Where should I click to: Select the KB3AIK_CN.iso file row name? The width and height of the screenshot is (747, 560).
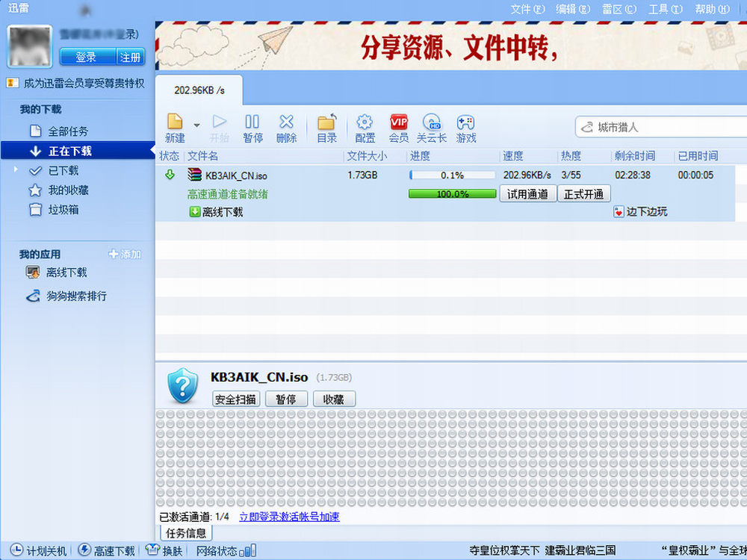coord(236,175)
